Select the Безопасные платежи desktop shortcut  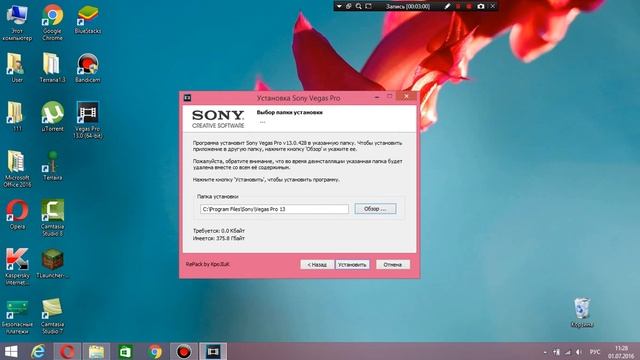click(x=17, y=317)
